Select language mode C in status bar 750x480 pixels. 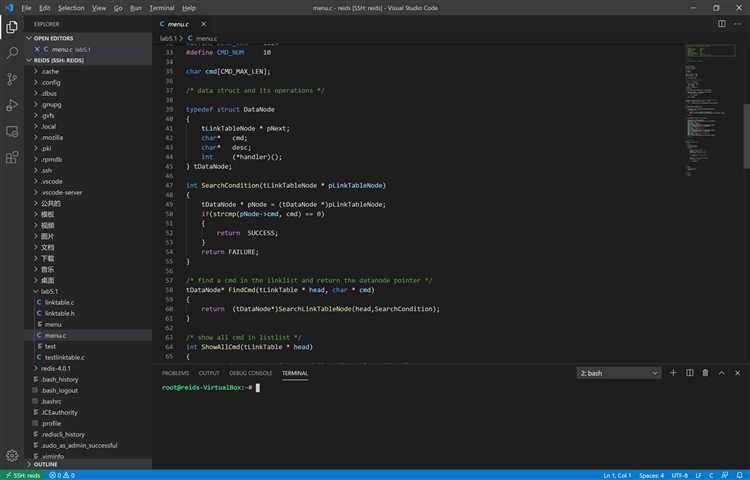(x=711, y=475)
